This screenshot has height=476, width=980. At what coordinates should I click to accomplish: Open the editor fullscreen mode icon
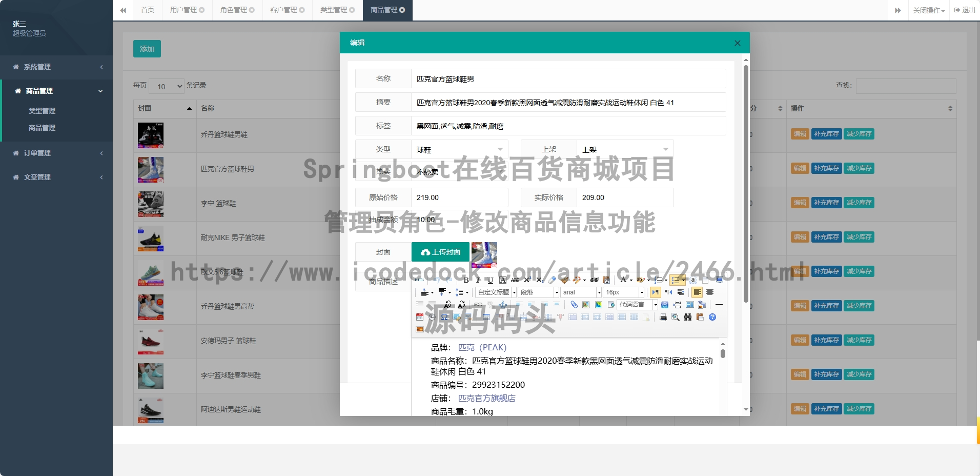pos(720,280)
